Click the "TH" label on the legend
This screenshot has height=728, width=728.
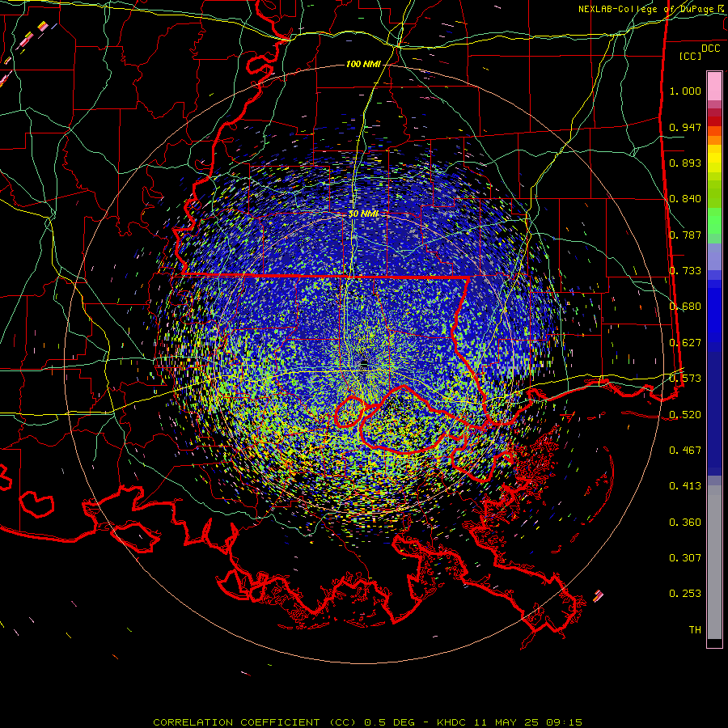[695, 630]
